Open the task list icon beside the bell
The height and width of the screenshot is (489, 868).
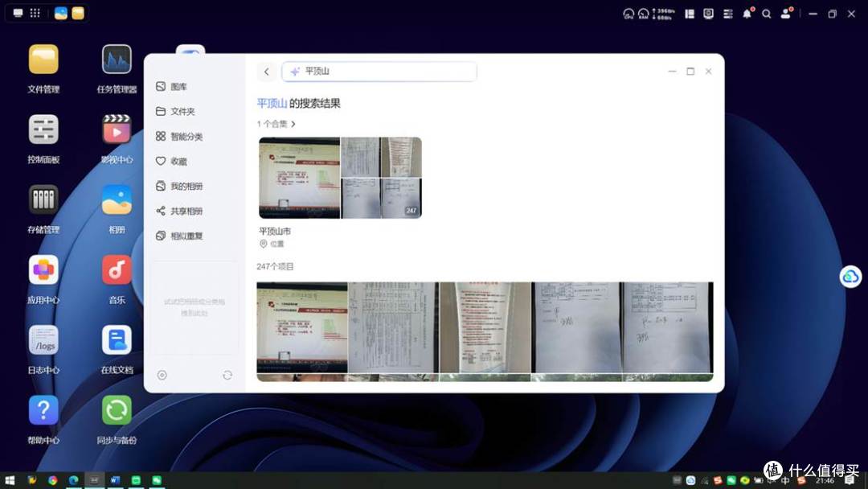pos(728,14)
